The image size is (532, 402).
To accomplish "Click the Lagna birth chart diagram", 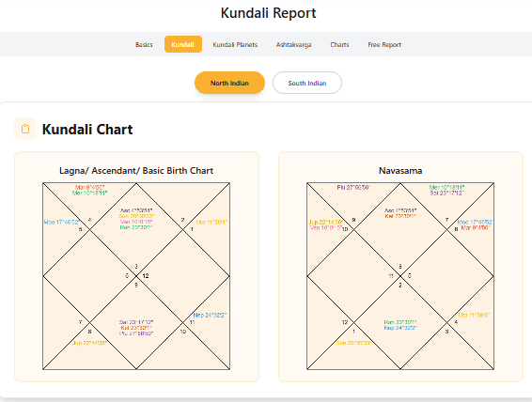I will pos(136,276).
